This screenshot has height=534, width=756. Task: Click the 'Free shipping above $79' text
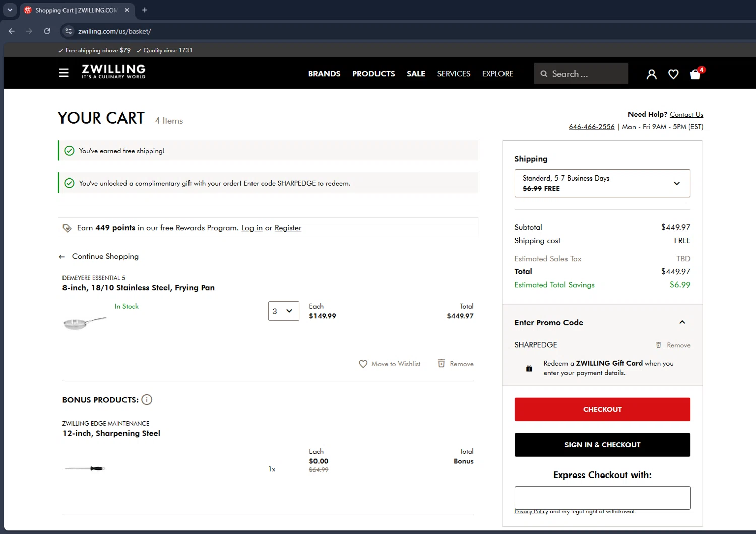[x=98, y=50]
